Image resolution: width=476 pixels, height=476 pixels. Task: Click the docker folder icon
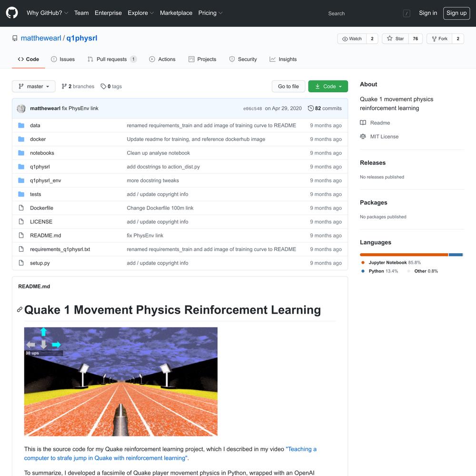tap(21, 139)
